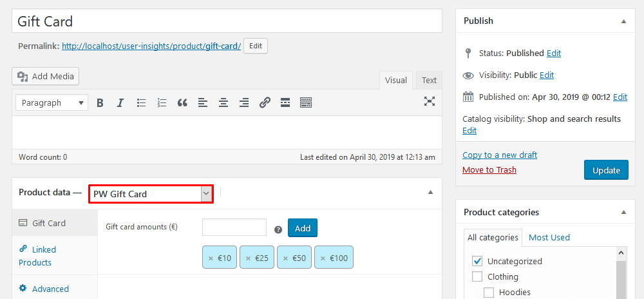Align text left

coord(203,102)
